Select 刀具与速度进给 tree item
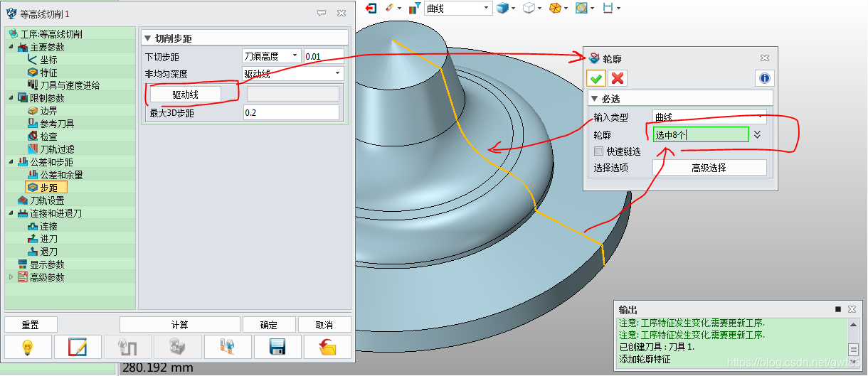 [69, 85]
